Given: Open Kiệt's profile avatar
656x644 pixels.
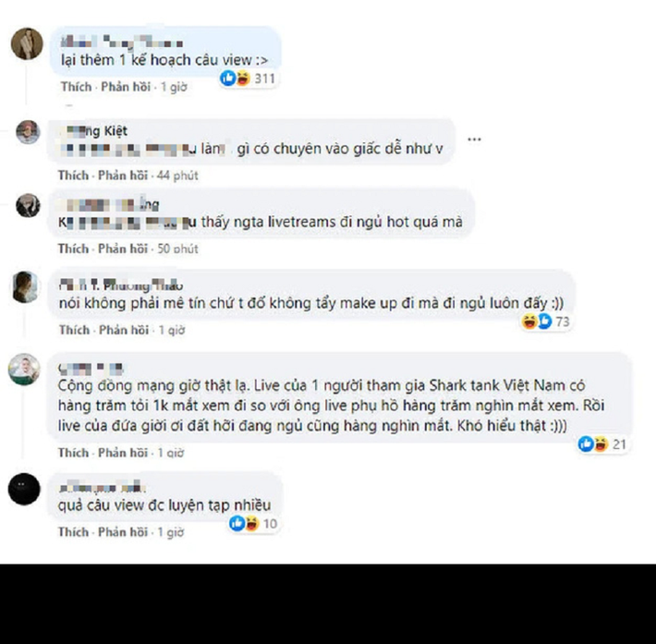Looking at the screenshot, I should tap(28, 132).
